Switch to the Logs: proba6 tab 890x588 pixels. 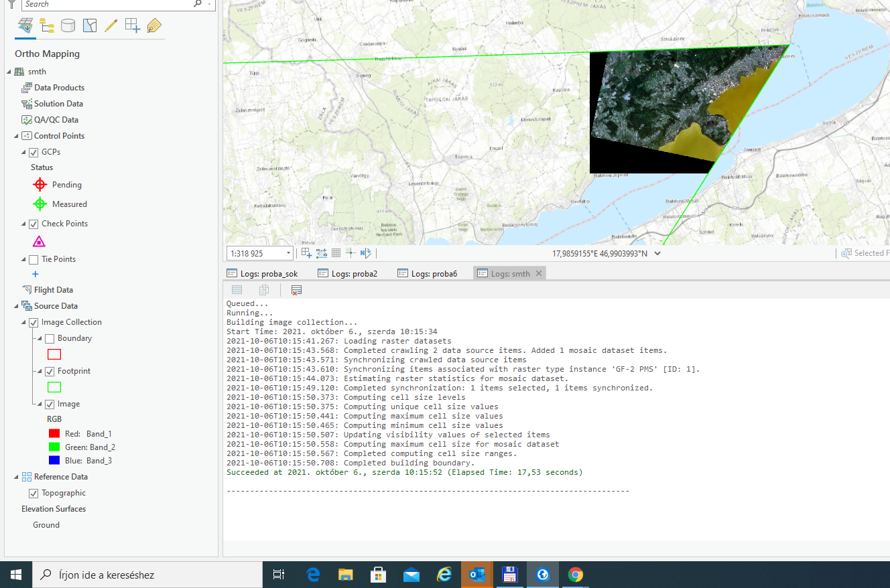point(428,273)
